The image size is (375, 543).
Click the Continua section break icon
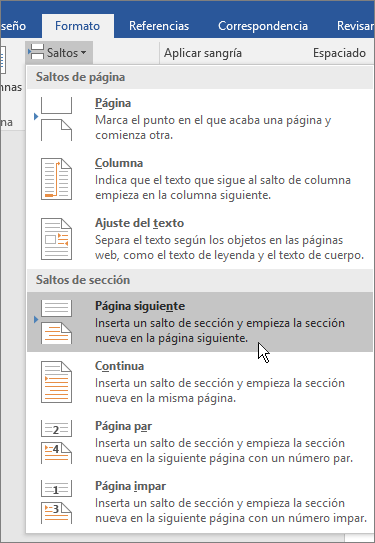[x=56, y=382]
